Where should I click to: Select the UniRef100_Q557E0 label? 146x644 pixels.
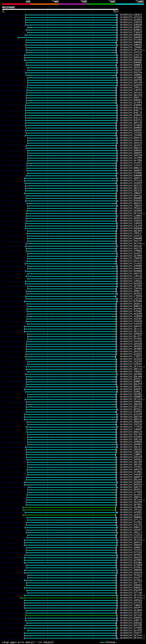click(131, 67)
